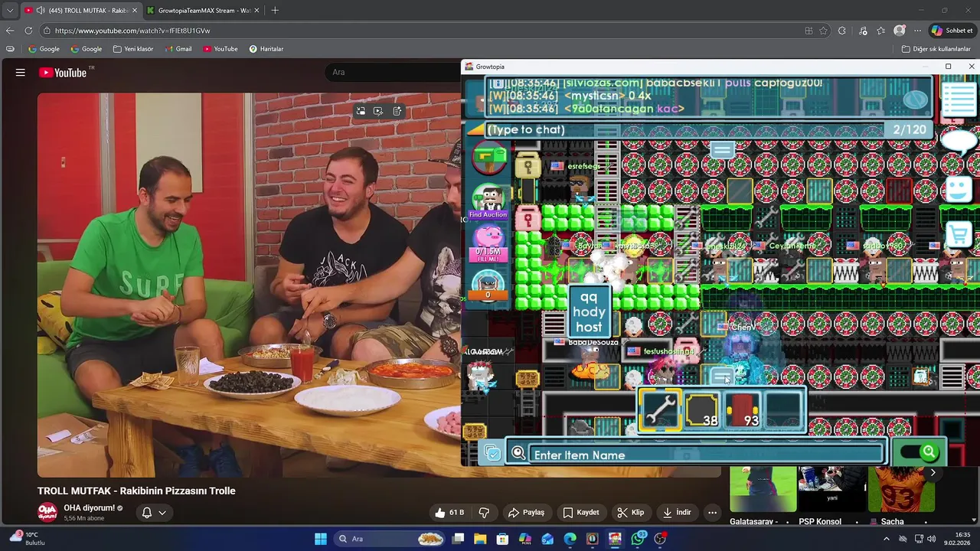This screenshot has width=980, height=551.
Task: Open the notification bell dropdown for channel
Action: tap(153, 513)
